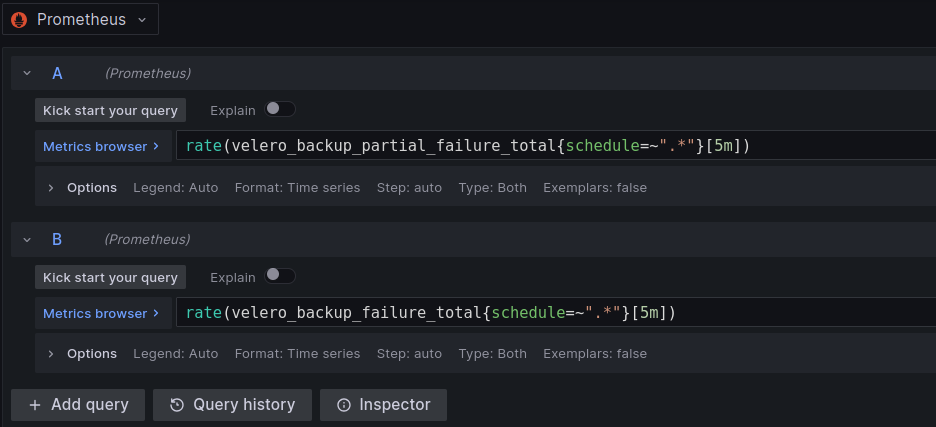Click the (Prometheus) label in query A header
The image size is (936, 427).
tap(148, 73)
